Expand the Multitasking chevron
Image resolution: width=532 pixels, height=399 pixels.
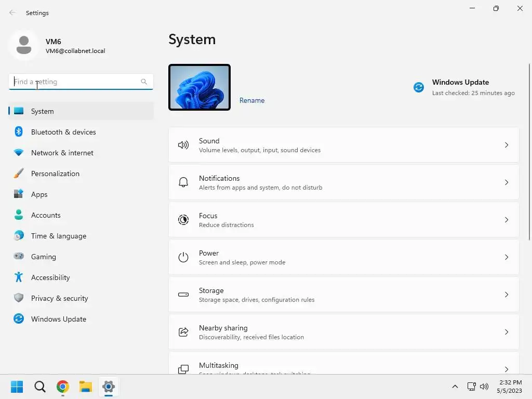507,369
